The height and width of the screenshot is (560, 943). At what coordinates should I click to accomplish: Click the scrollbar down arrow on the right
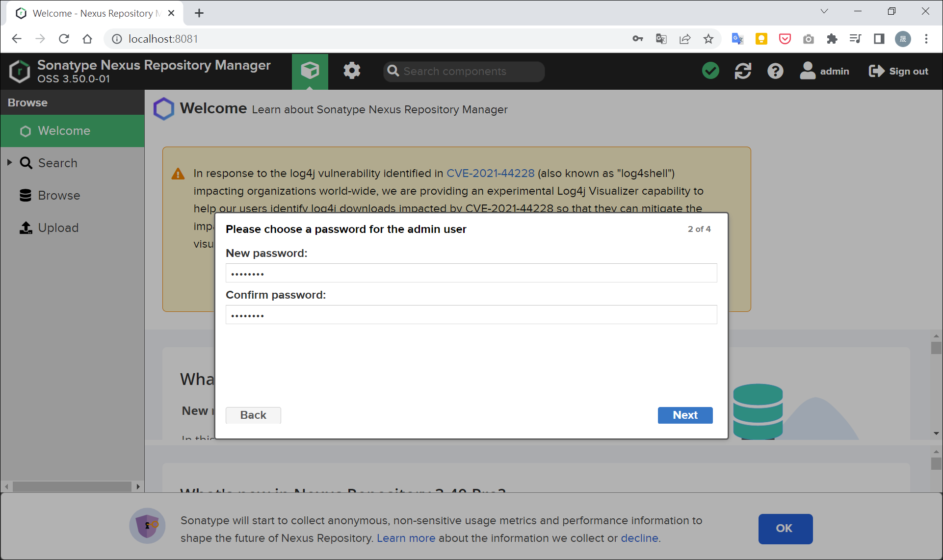coord(935,433)
